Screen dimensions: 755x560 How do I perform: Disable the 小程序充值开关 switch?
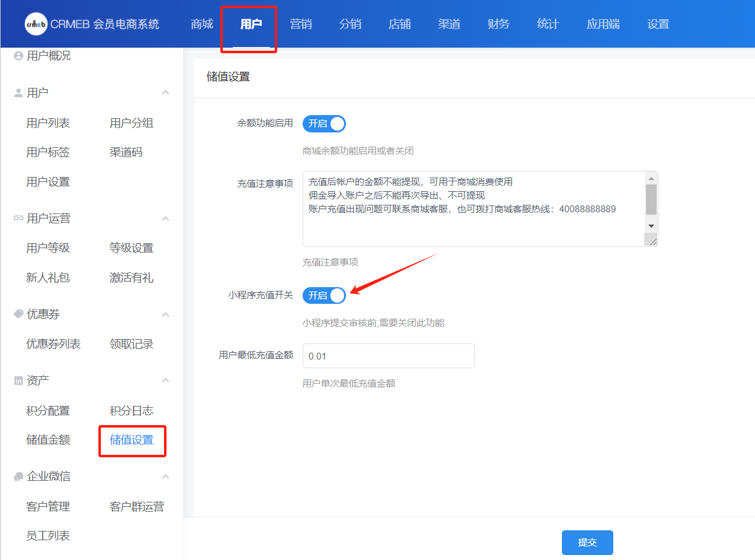click(324, 296)
